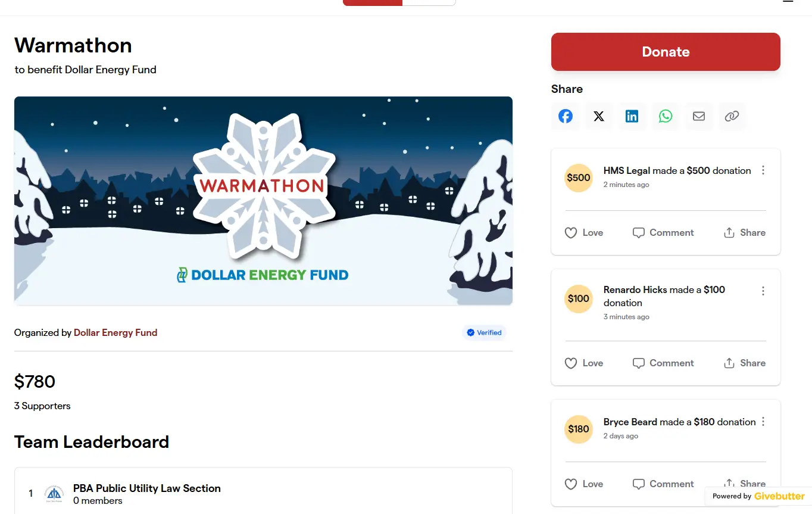Share Renardo Hicks' donation post
This screenshot has width=812, height=514.
pyautogui.click(x=745, y=363)
